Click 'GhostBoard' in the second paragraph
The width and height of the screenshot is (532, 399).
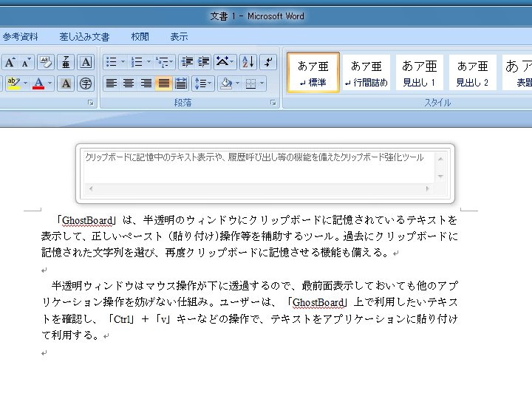pos(318,302)
